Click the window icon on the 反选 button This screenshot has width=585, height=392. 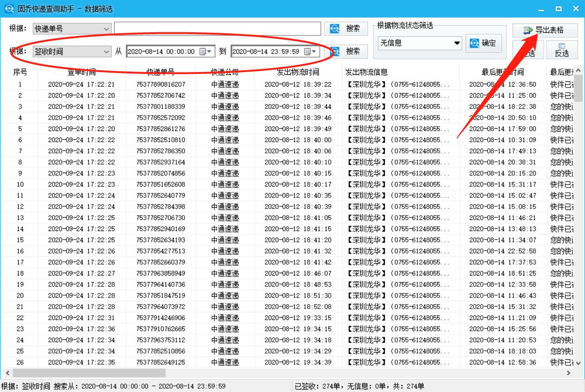coord(561,45)
